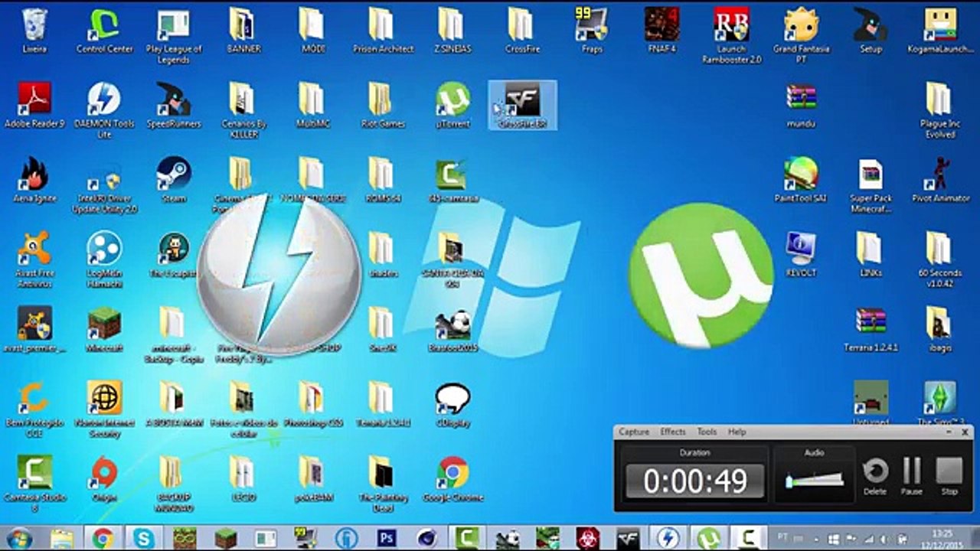The image size is (980, 551).
Task: Open the Riot Games folder
Action: pyautogui.click(x=383, y=105)
